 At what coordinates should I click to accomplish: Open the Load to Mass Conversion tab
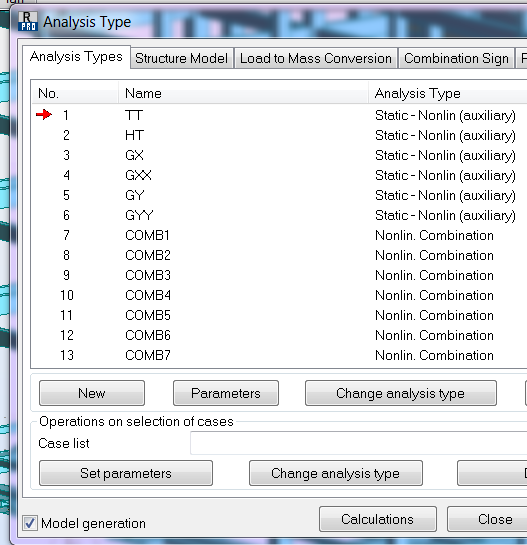pos(316,58)
